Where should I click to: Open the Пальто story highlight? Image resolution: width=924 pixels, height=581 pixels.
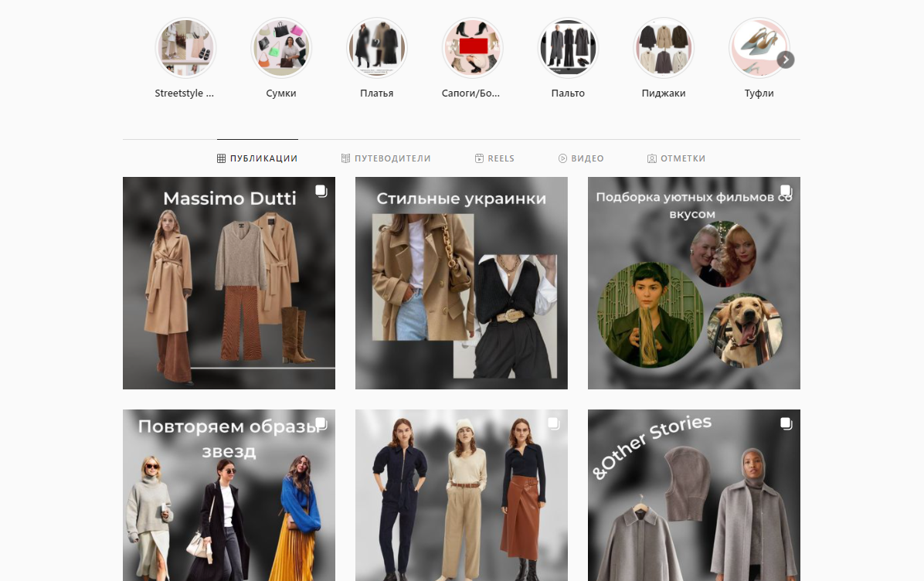568,48
